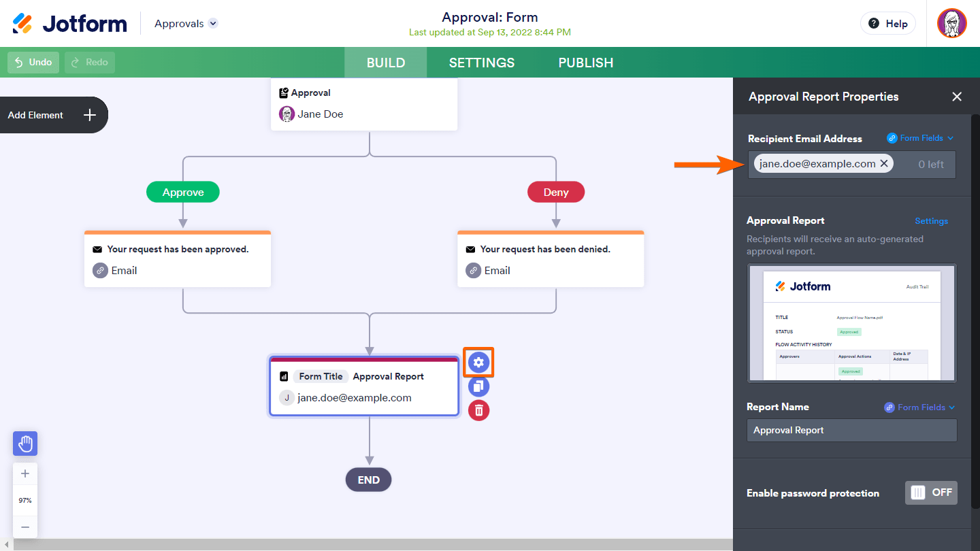
Task: Click the Undo button
Action: click(x=33, y=62)
